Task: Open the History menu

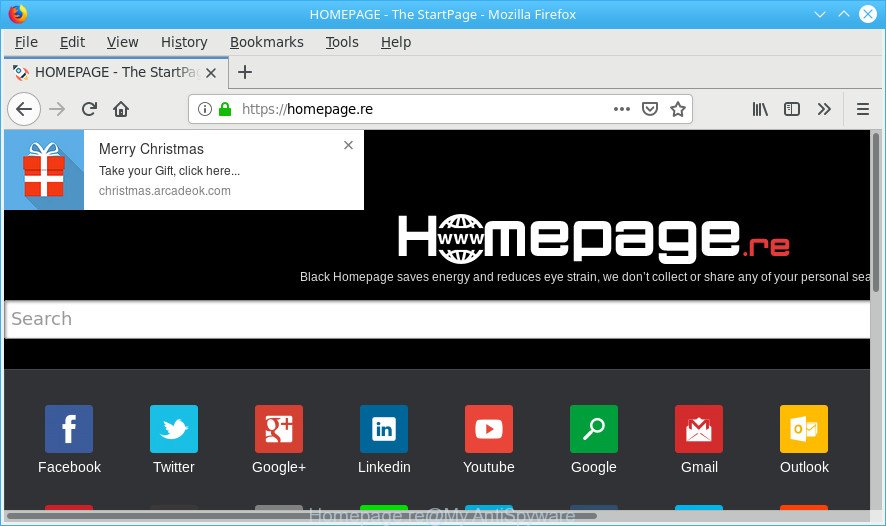Action: tap(184, 42)
